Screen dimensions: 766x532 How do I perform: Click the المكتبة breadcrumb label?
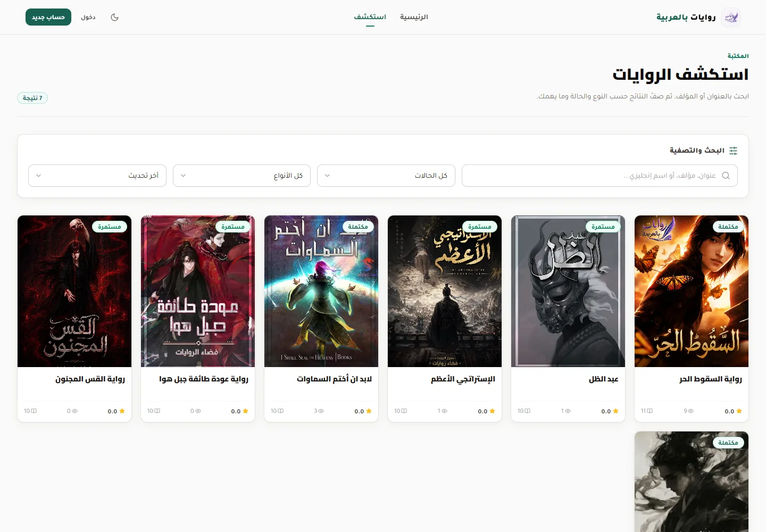coord(738,56)
